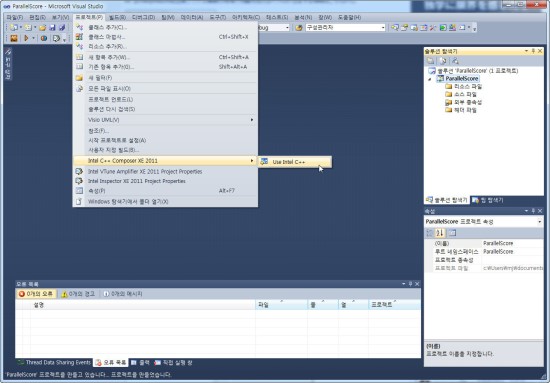Image resolution: width=550 pixels, height=383 pixels.
Task: Click the 설명 column header in Error List
Action: point(143,305)
